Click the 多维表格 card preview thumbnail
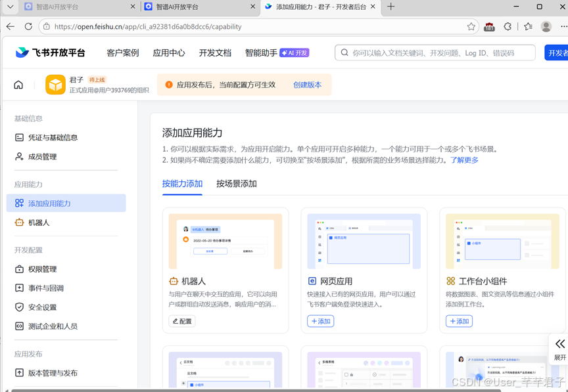Screen dimensions: 568x392 pyautogui.click(x=364, y=370)
